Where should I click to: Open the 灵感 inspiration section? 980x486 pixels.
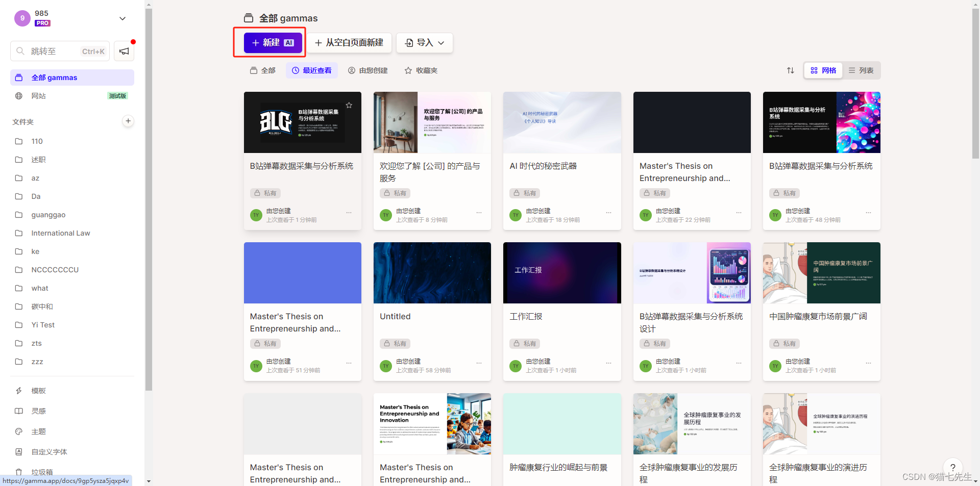72,411
